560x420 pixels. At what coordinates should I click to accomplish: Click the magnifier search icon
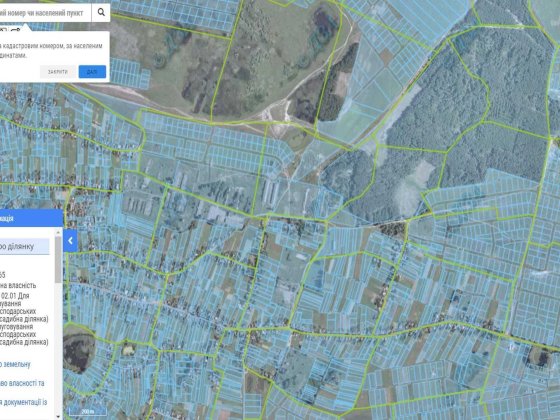(x=101, y=12)
